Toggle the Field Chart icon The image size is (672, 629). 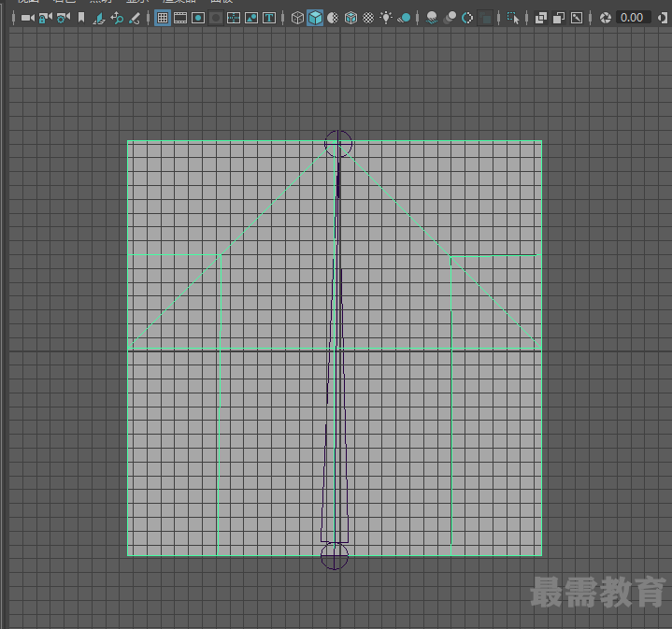(234, 18)
